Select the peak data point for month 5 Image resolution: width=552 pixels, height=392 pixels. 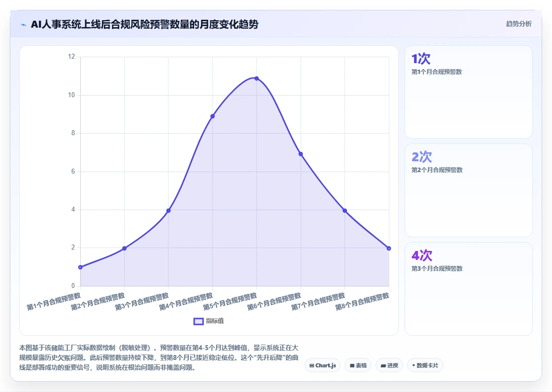pos(257,78)
